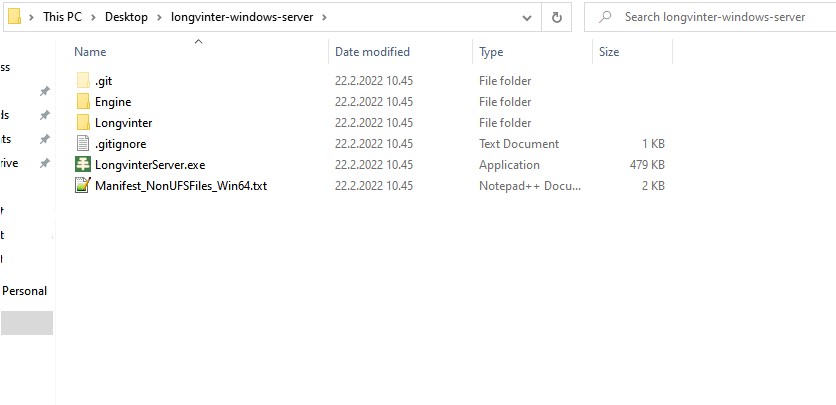836x405 pixels.
Task: Expand chevron after Desktop breadcrumb
Action: (159, 17)
